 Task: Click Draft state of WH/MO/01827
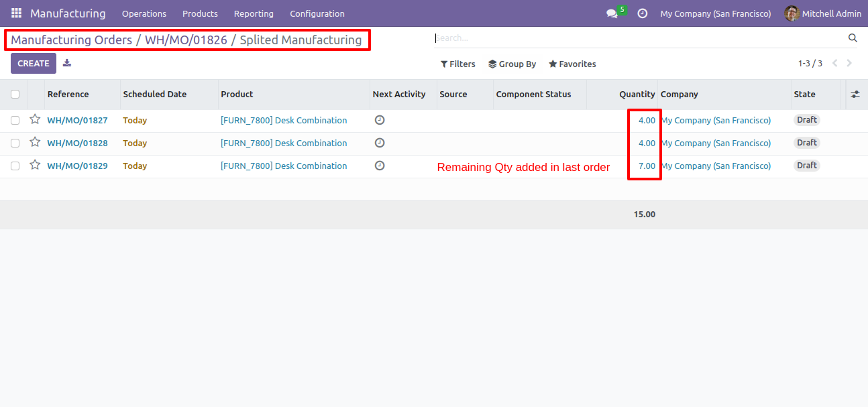[x=807, y=120]
